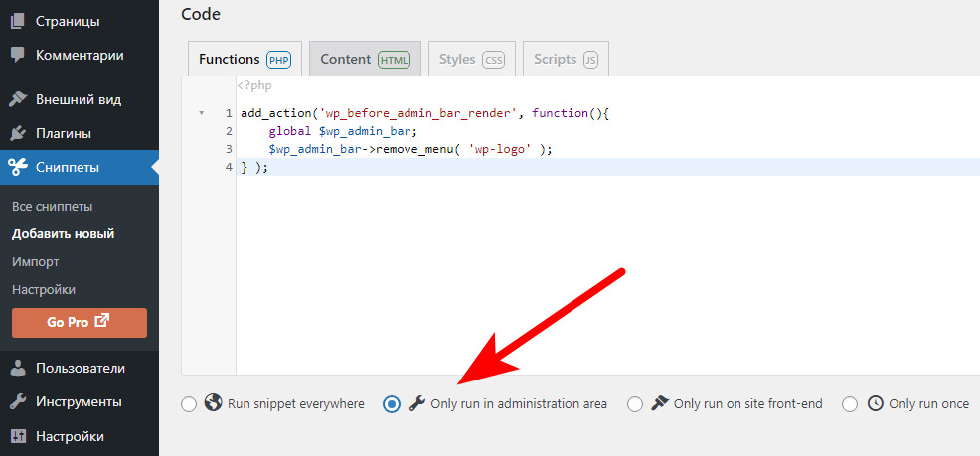Screen dimensions: 980x456
Task: Click line number 2 in gutter
Action: click(230, 132)
